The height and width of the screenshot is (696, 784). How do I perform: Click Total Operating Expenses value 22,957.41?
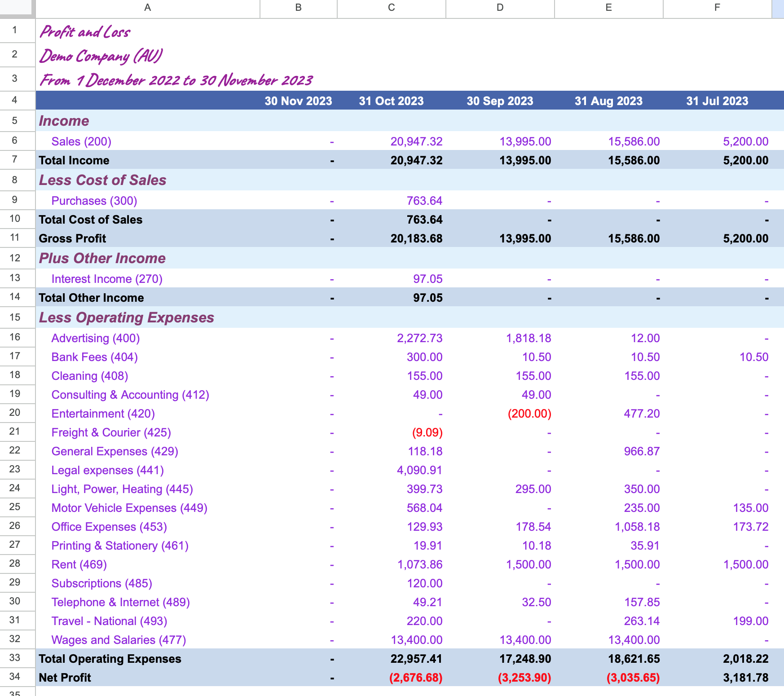[x=416, y=659]
